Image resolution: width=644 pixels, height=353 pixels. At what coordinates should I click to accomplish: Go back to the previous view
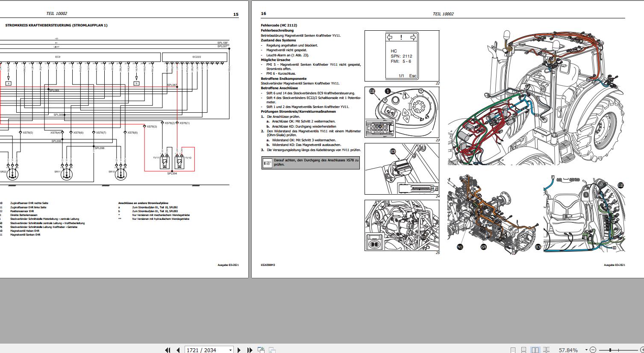[261, 350]
